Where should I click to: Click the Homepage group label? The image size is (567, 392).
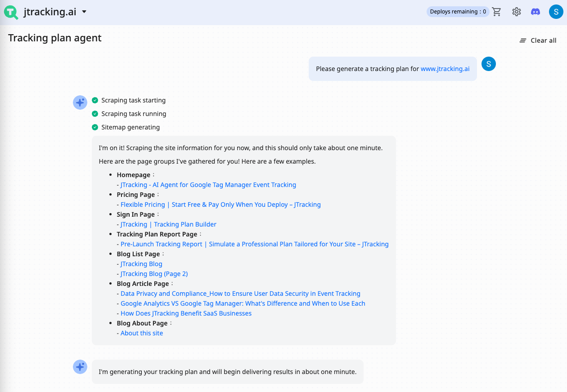(134, 175)
